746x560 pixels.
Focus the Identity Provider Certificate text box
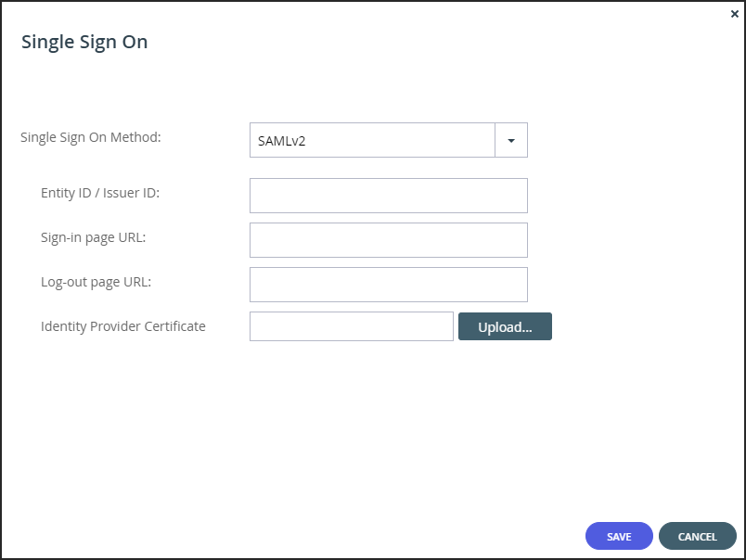click(351, 326)
